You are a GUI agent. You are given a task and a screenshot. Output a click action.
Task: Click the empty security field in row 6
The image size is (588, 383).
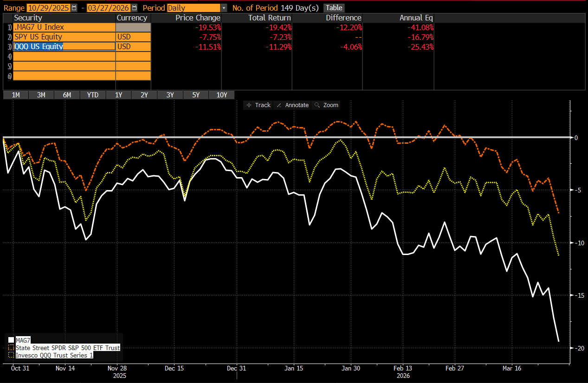pos(64,76)
